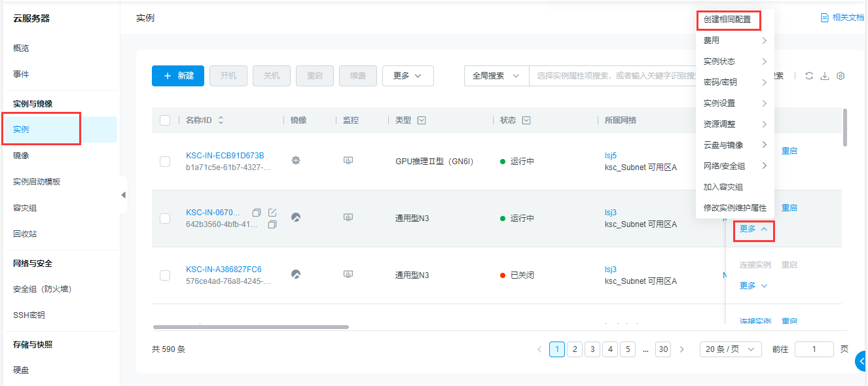The image size is (868, 386).
Task: Check the box for instance KSC-IN-ECB91D673B
Action: pos(165,162)
